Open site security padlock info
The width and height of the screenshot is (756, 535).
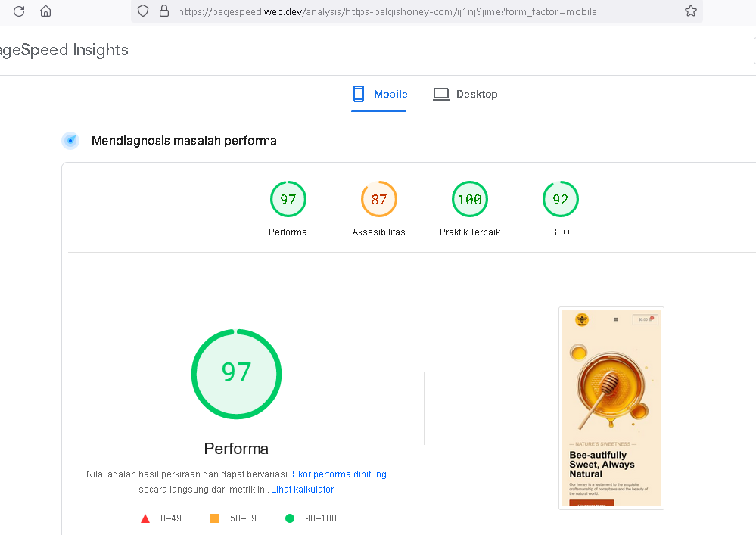pyautogui.click(x=163, y=11)
